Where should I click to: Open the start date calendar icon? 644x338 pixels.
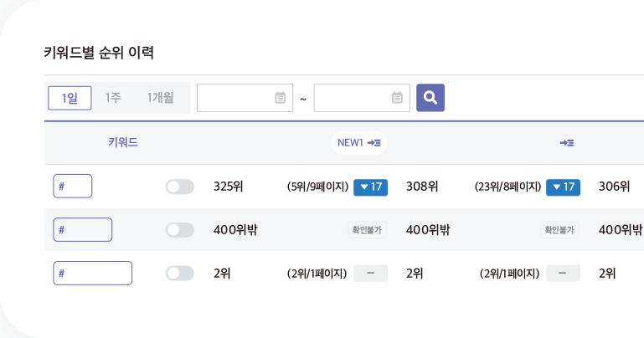(x=280, y=98)
